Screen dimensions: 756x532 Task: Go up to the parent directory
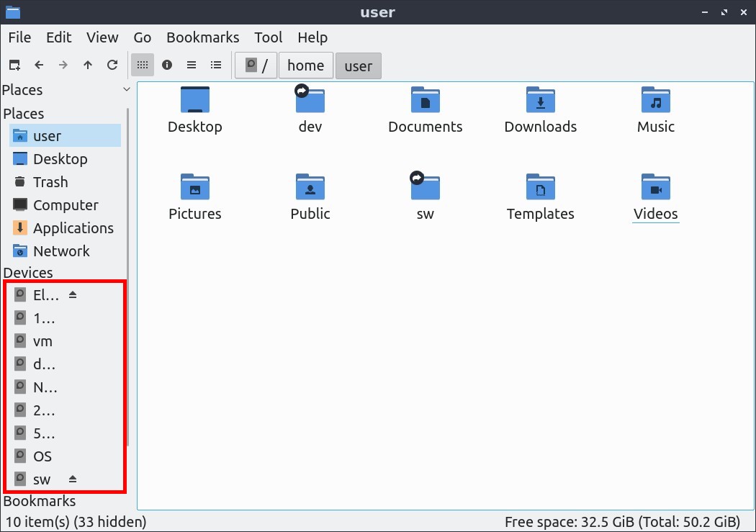coord(88,65)
